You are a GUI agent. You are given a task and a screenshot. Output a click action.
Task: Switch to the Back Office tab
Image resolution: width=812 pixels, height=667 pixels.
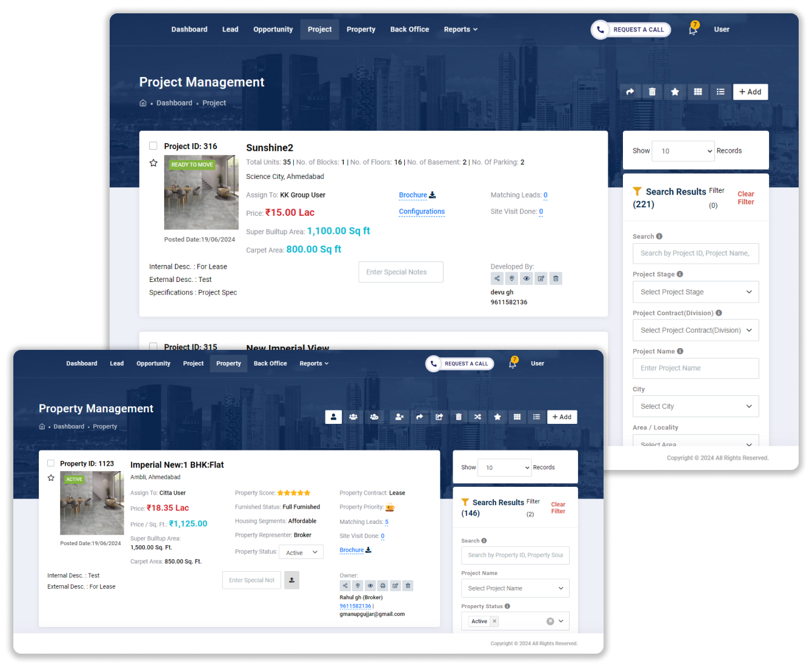[409, 29]
